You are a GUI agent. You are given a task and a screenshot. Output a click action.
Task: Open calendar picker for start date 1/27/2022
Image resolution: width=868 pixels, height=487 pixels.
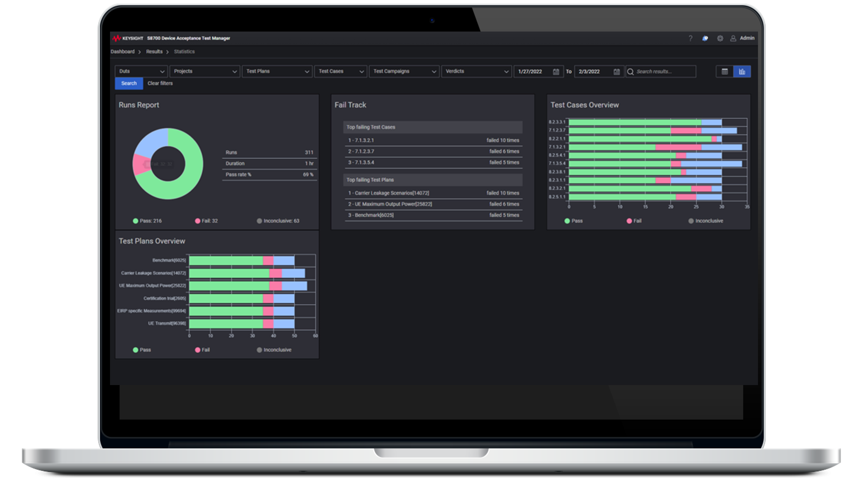556,71
